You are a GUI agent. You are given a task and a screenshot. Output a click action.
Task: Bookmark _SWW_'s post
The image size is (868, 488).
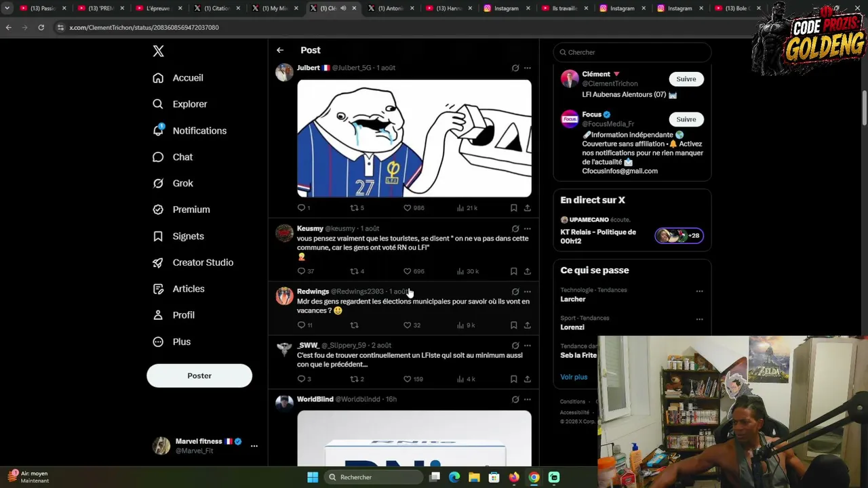pos(513,379)
